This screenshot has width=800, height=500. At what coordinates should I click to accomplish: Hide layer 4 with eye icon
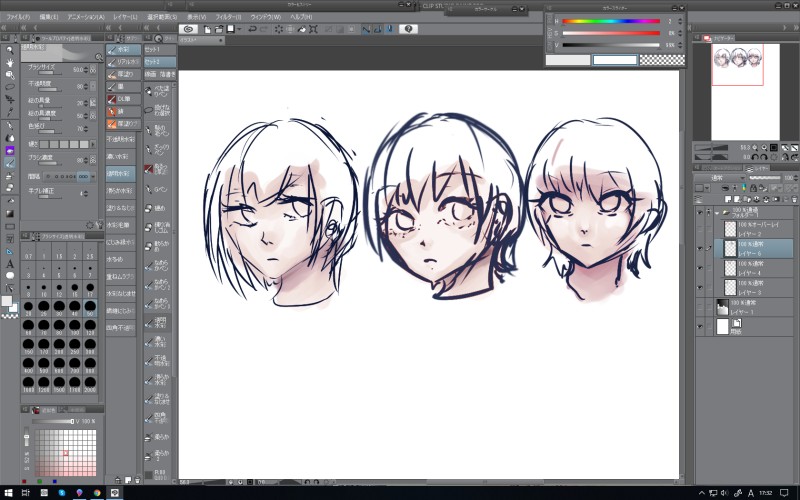click(x=700, y=268)
